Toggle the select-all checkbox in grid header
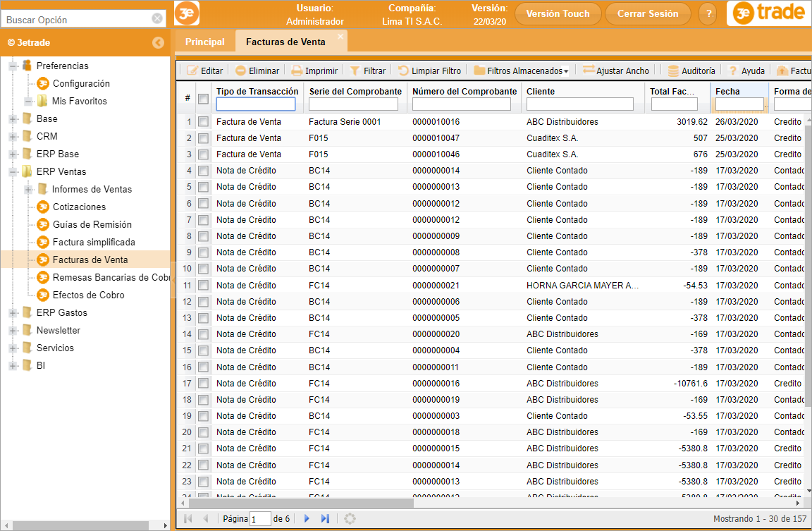812x531 pixels. point(203,99)
